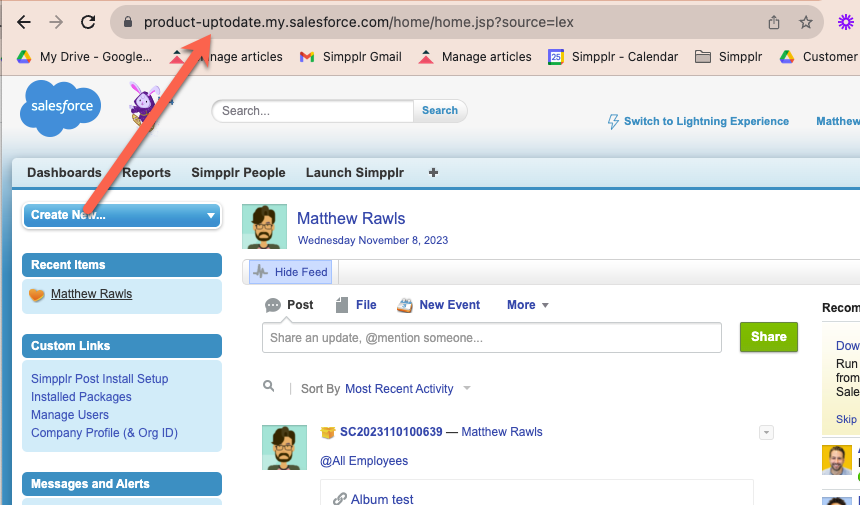Open the Simpplr Gmail bookmark
860x505 pixels.
pyautogui.click(x=351, y=56)
